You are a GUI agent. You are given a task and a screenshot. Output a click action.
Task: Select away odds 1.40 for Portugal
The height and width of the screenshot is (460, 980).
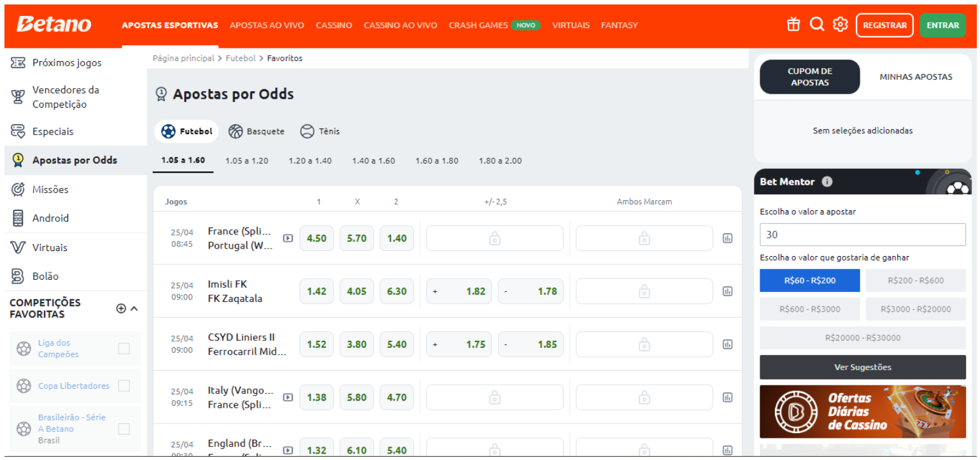pyautogui.click(x=397, y=238)
